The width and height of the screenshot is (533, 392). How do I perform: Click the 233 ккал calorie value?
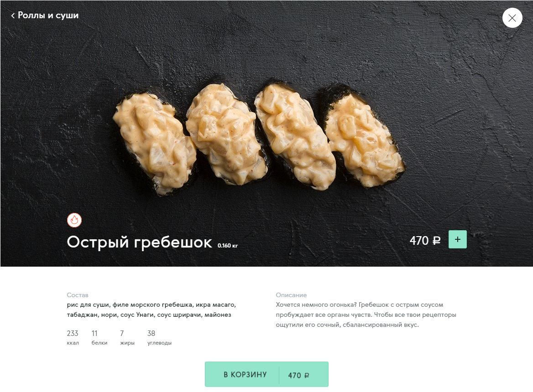point(73,337)
